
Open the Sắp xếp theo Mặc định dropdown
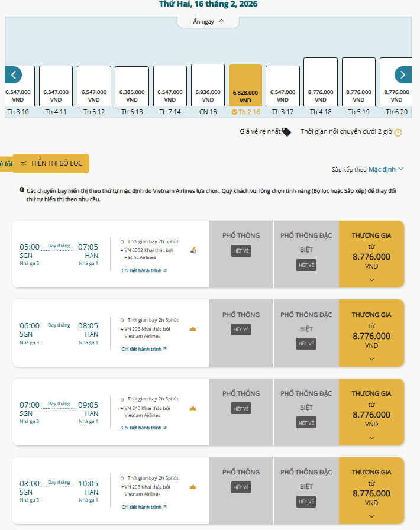(x=386, y=169)
